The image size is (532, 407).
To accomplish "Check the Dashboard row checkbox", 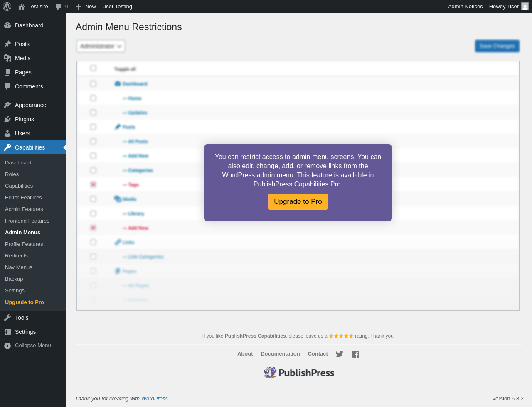I will point(93,84).
